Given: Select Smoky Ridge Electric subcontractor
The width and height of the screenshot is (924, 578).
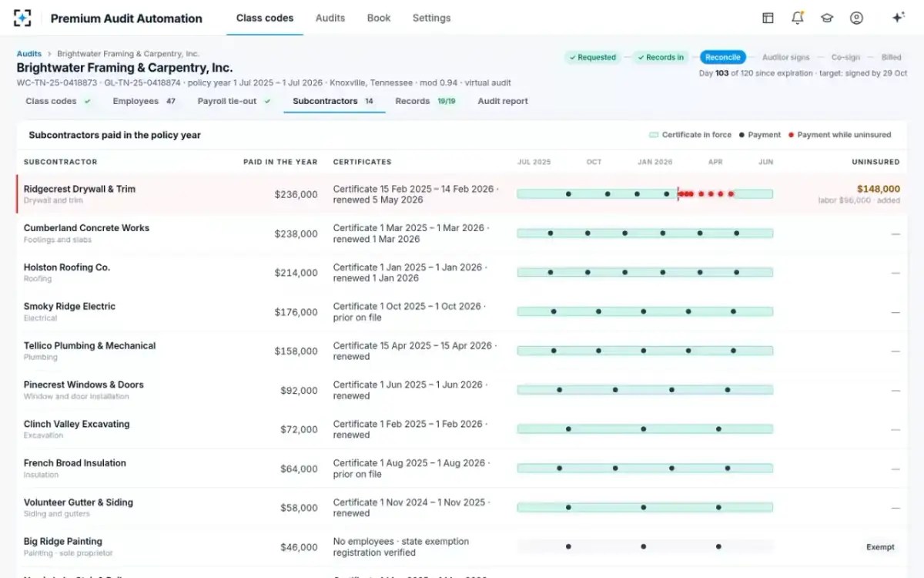Looking at the screenshot, I should click(x=69, y=306).
